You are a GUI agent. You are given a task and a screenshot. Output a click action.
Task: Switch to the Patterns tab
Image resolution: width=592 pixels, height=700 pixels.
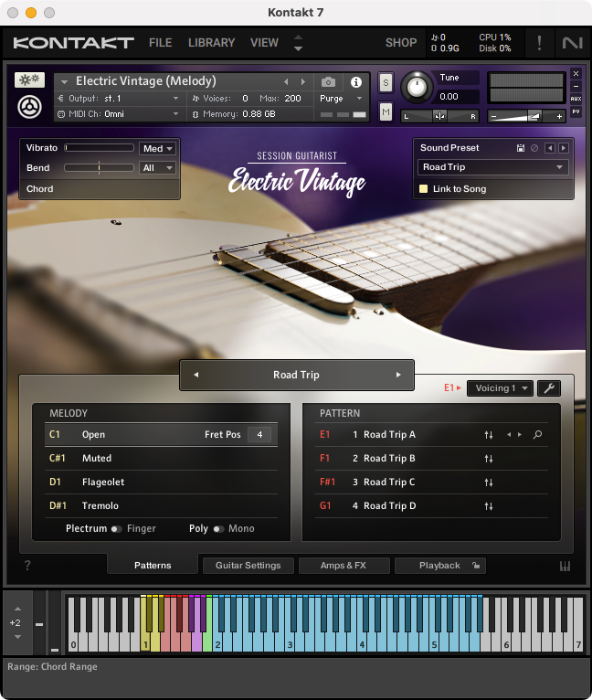(153, 565)
